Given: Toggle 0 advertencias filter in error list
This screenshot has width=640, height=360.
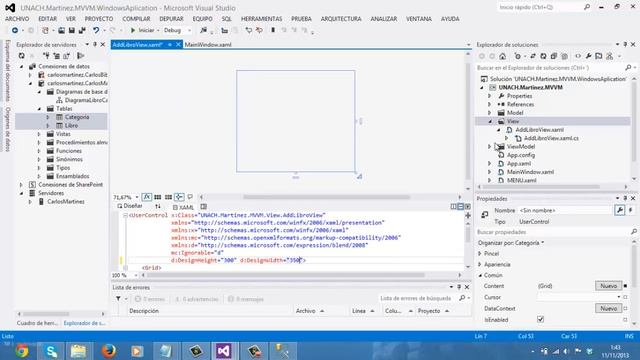Looking at the screenshot, I should [197, 299].
